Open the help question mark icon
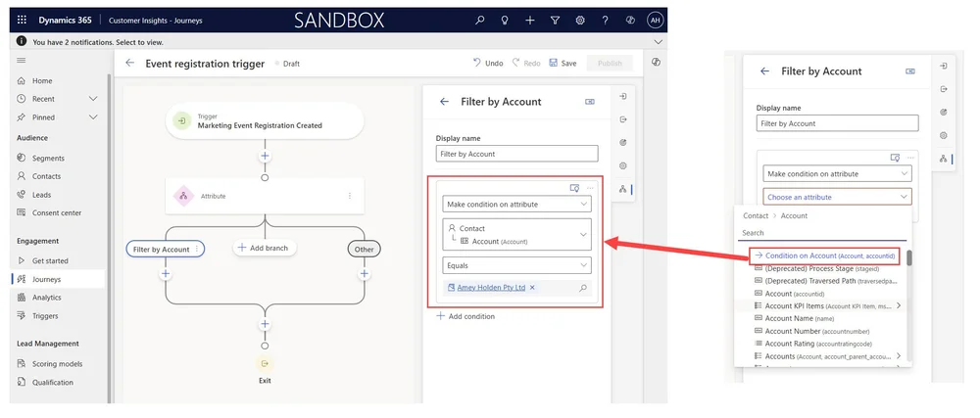The image size is (980, 418). [x=605, y=20]
